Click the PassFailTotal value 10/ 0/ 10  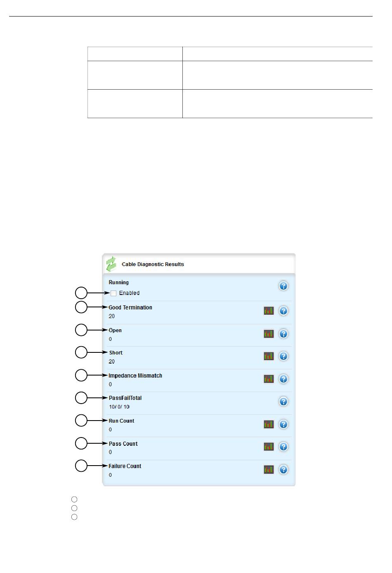click(x=119, y=407)
